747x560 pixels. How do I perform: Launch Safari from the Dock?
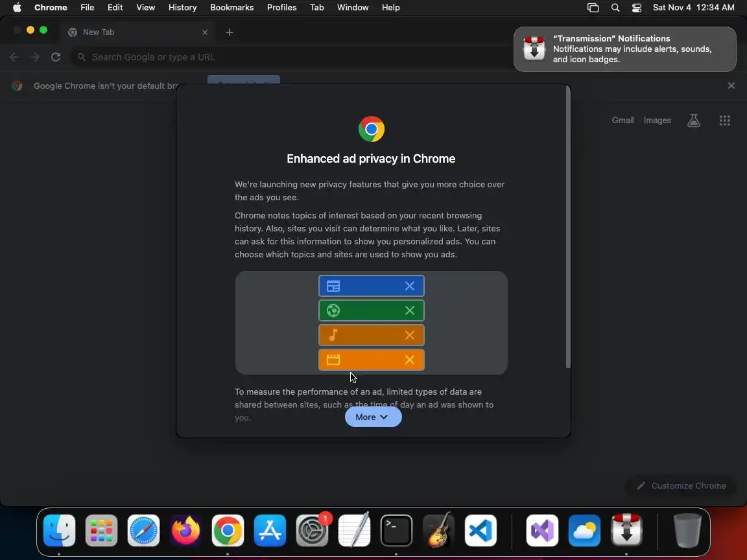(143, 530)
